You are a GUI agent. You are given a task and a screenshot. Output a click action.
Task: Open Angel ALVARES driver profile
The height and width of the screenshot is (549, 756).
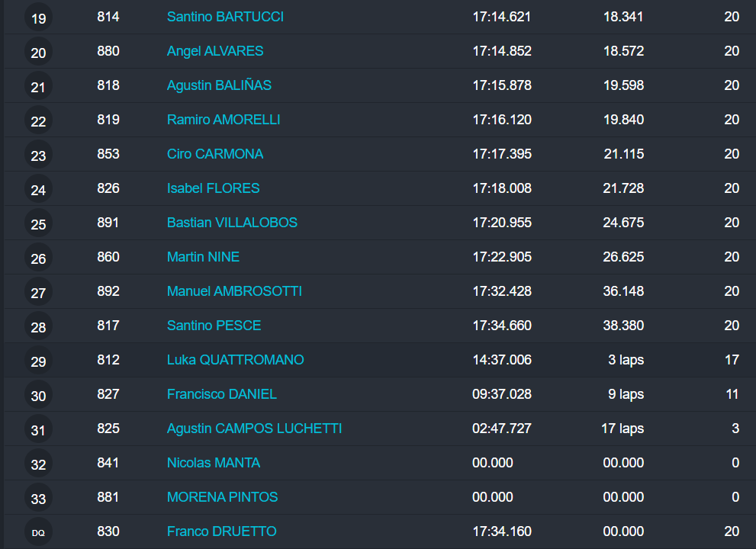215,51
